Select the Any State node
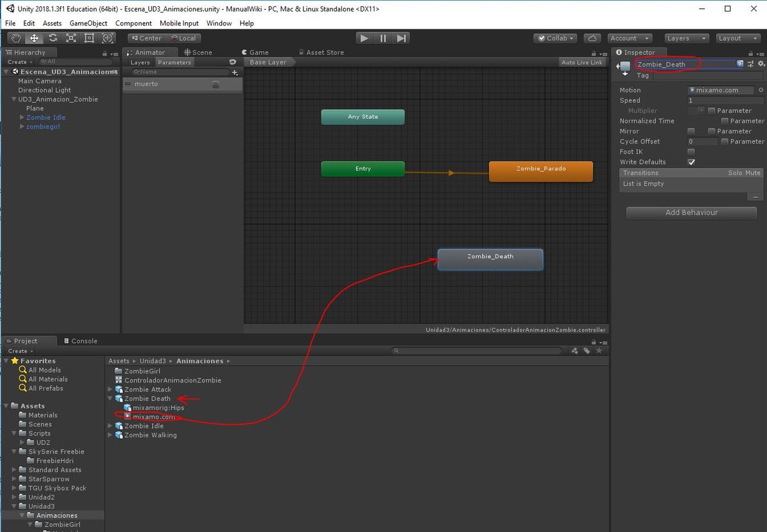Screen dimensions: 767x532 363,117
